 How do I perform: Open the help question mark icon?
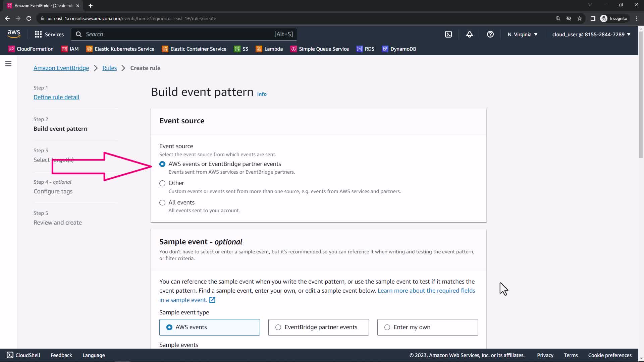tap(490, 34)
